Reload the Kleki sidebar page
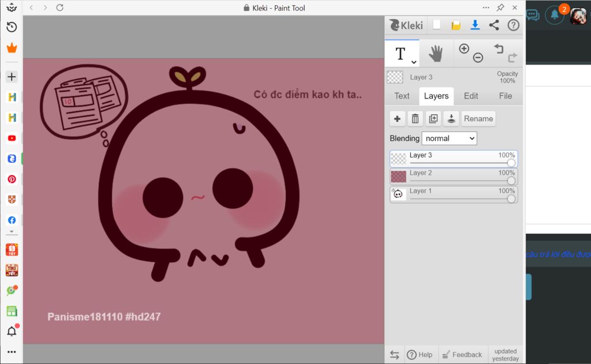Image resolution: width=591 pixels, height=364 pixels. [x=59, y=7]
